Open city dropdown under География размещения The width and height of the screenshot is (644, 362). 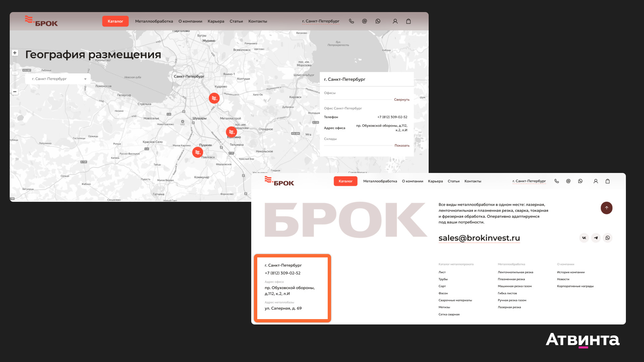click(x=58, y=79)
